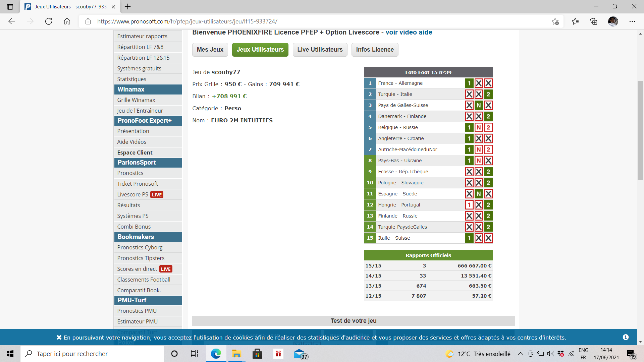This screenshot has height=362, width=644.
Task: Expand the system tray hidden icons chevron
Action: pyautogui.click(x=520, y=354)
